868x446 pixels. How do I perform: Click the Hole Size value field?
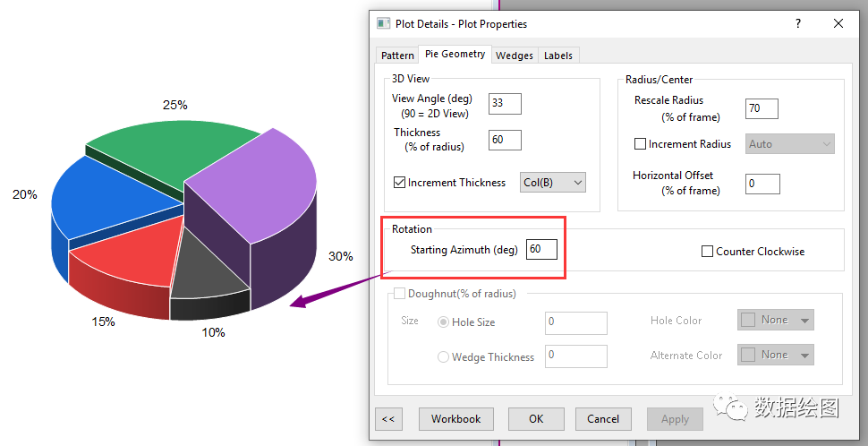click(576, 323)
